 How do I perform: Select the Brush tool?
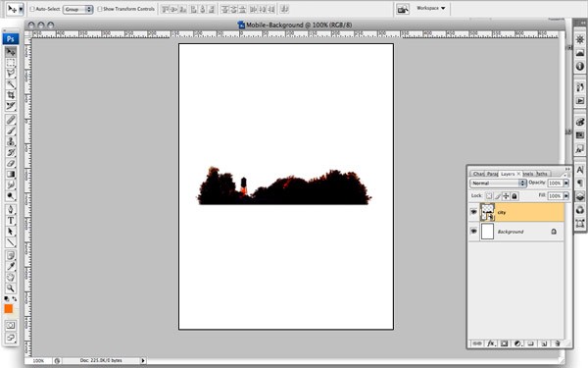[x=11, y=131]
